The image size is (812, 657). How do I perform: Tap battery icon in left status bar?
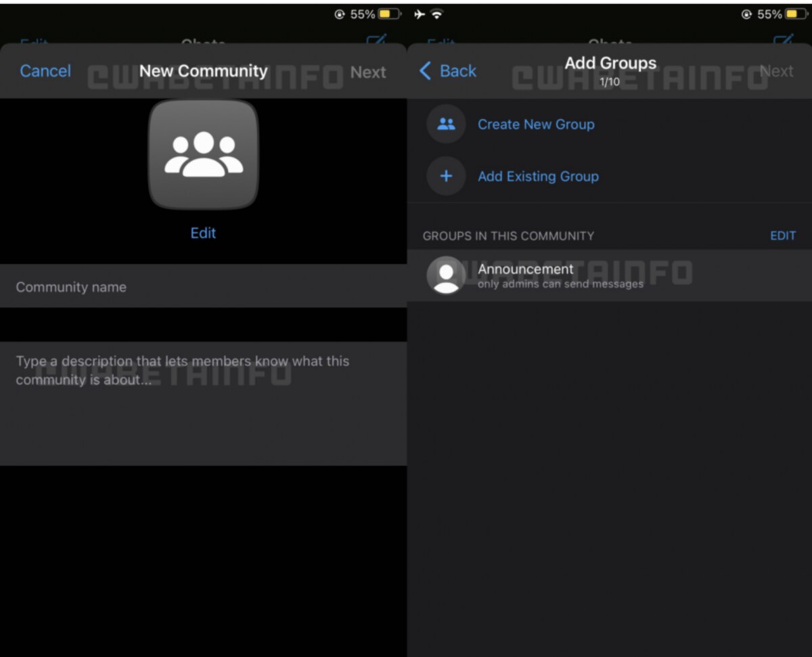tap(389, 14)
